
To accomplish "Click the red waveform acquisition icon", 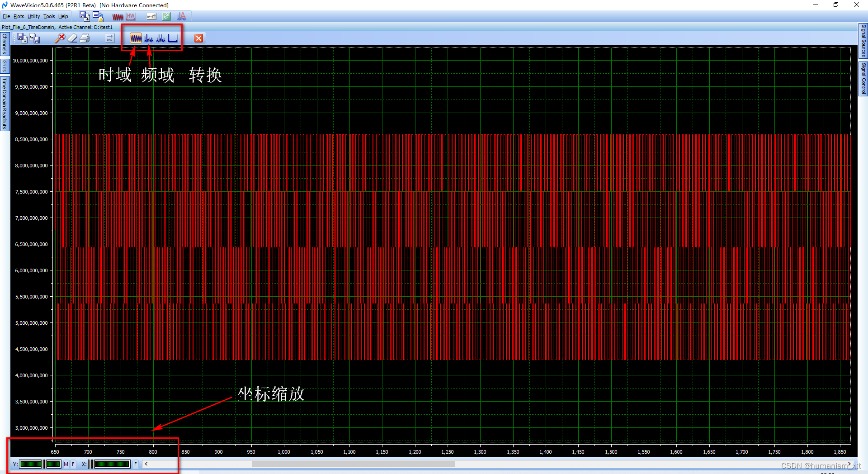I will [x=118, y=16].
